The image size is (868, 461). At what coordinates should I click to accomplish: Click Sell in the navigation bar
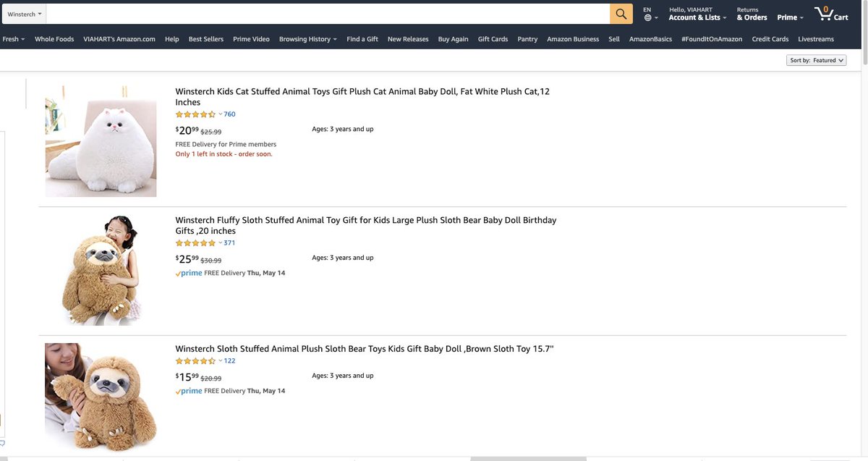pos(614,39)
